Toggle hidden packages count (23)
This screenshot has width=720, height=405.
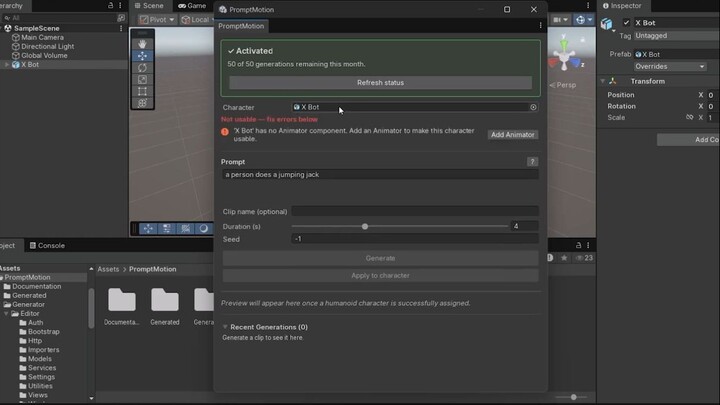coord(584,258)
